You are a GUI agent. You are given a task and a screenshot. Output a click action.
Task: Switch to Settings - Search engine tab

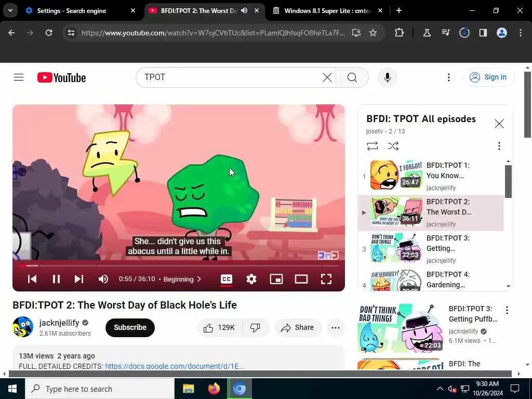tap(81, 10)
